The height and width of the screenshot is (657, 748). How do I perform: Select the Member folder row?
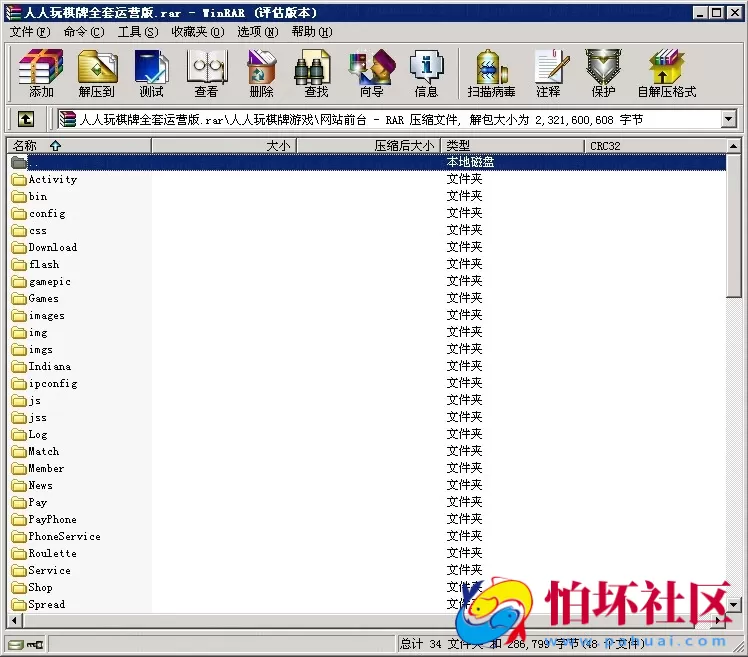366,469
